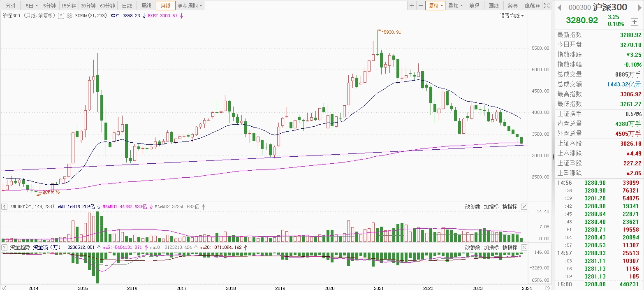Viewport: 644px width, 290px height.
Task: Click 换指标 in AMOUNT panel
Action: 510,206
